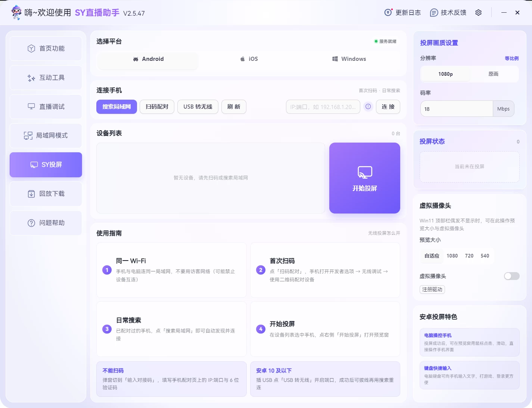532x408 pixels.
Task: Click USB 转无线 button
Action: 198,107
